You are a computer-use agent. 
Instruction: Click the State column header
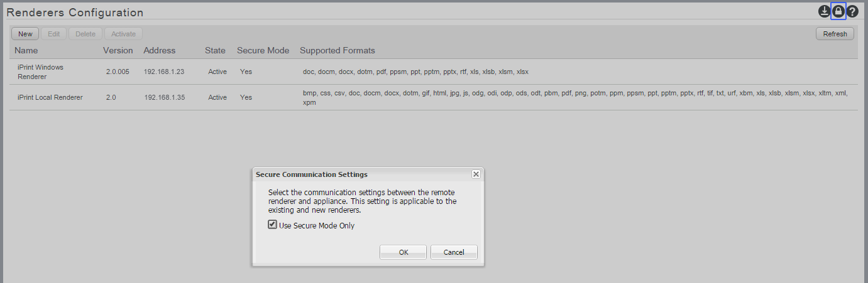[215, 50]
